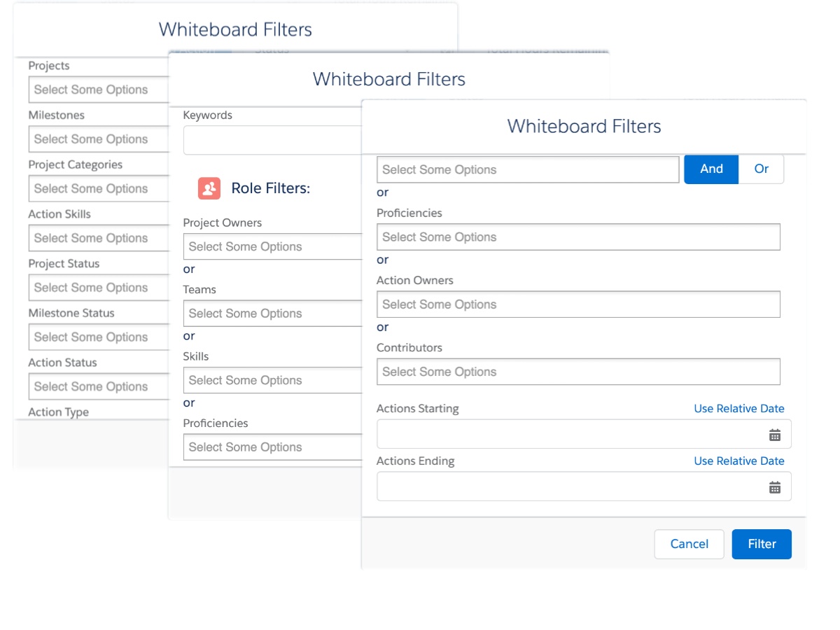This screenshot has width=840, height=630.
Task: Open the calendar picker for Actions Ending
Action: click(x=773, y=486)
